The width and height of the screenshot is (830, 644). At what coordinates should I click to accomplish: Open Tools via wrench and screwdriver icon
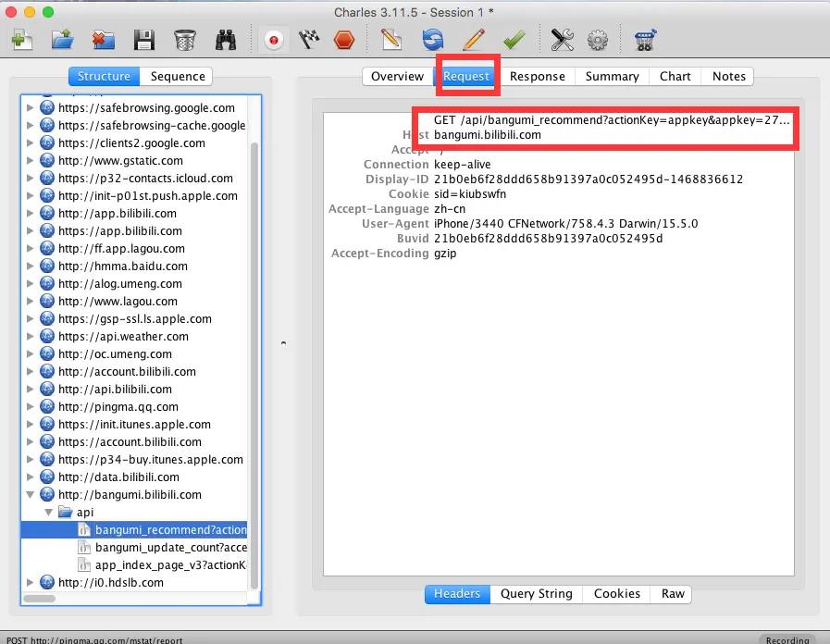coord(562,40)
